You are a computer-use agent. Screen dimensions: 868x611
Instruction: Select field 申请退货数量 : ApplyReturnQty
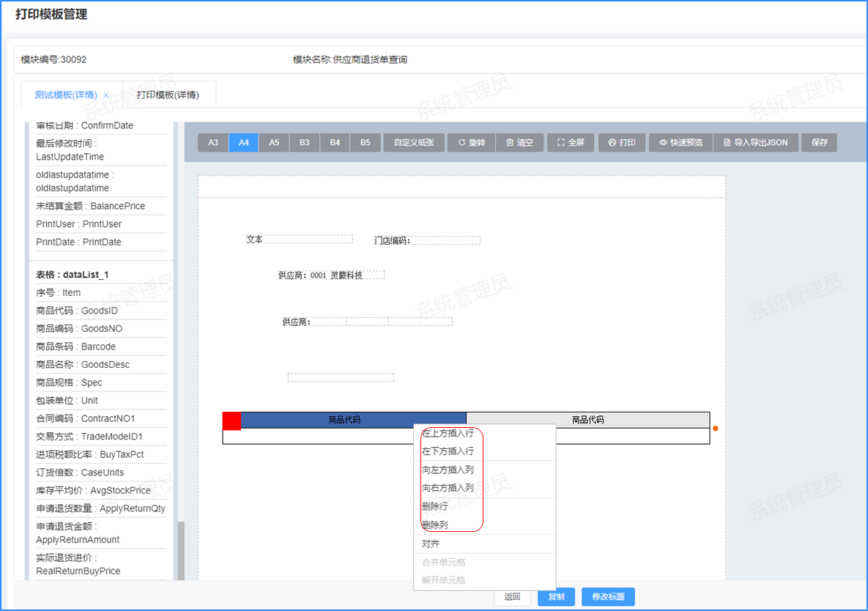pyautogui.click(x=101, y=508)
